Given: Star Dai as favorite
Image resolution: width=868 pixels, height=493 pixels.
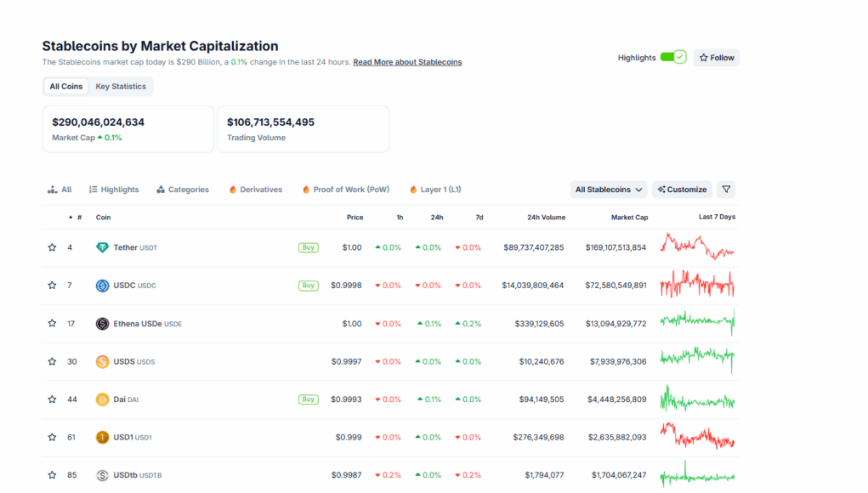Looking at the screenshot, I should [x=52, y=399].
